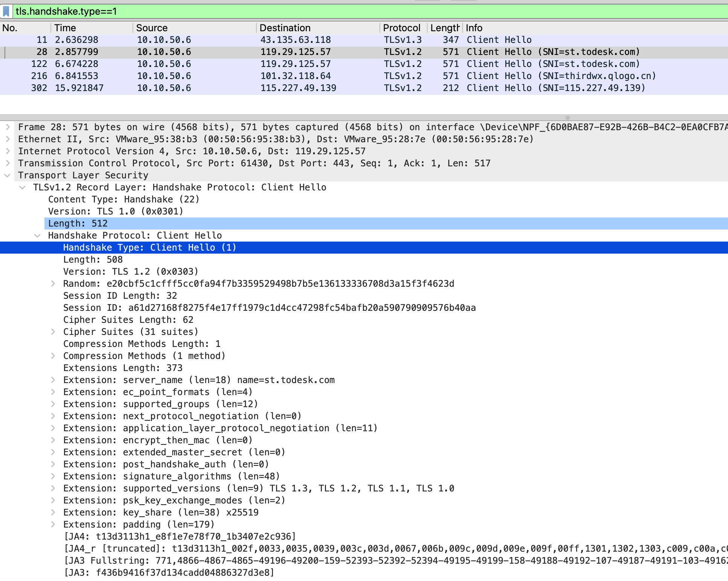The image size is (728, 581).
Task: Sort packets by the No. column
Action: point(25,28)
